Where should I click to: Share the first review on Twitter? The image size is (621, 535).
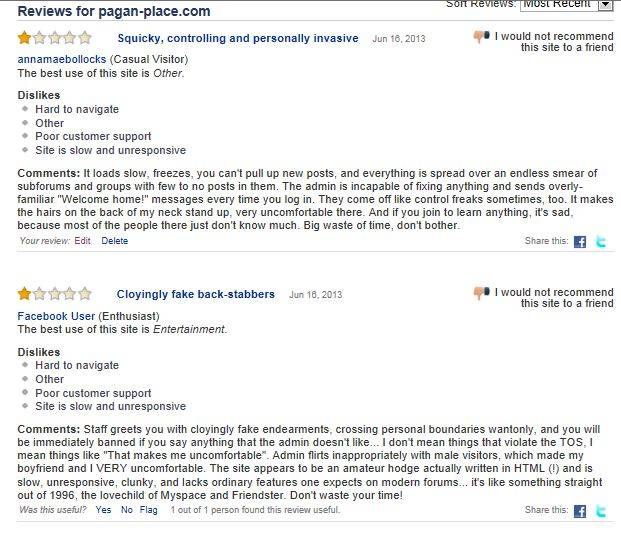click(x=601, y=242)
